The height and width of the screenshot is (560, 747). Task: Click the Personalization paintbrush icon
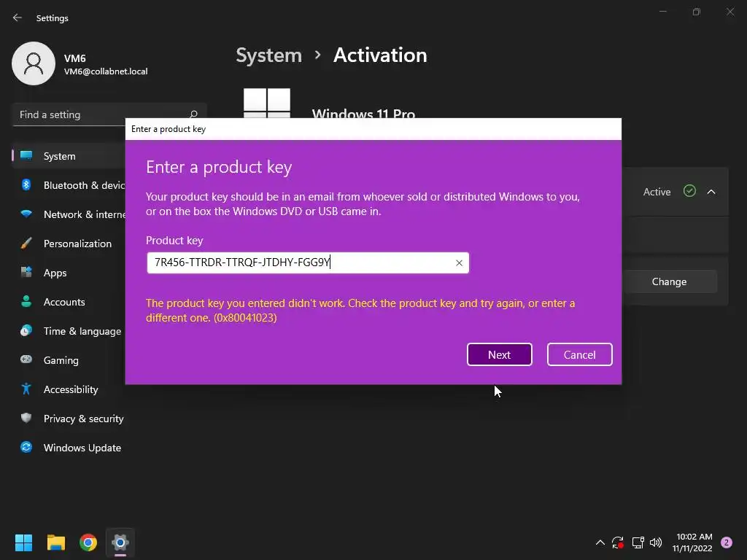(26, 244)
